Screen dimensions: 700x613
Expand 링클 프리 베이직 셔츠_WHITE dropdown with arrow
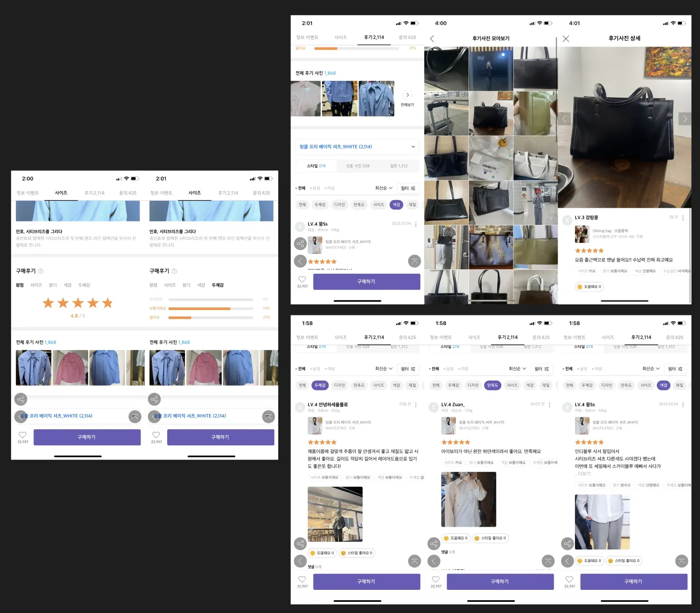pyautogui.click(x=413, y=147)
